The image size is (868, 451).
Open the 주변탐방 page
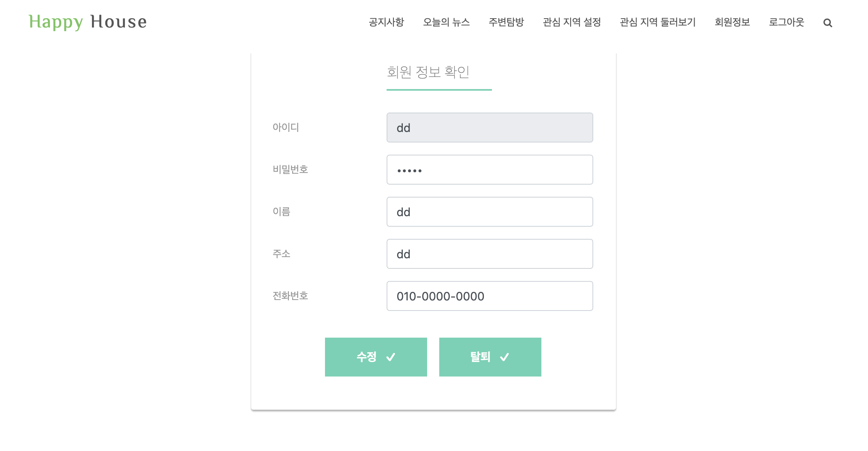(x=506, y=22)
